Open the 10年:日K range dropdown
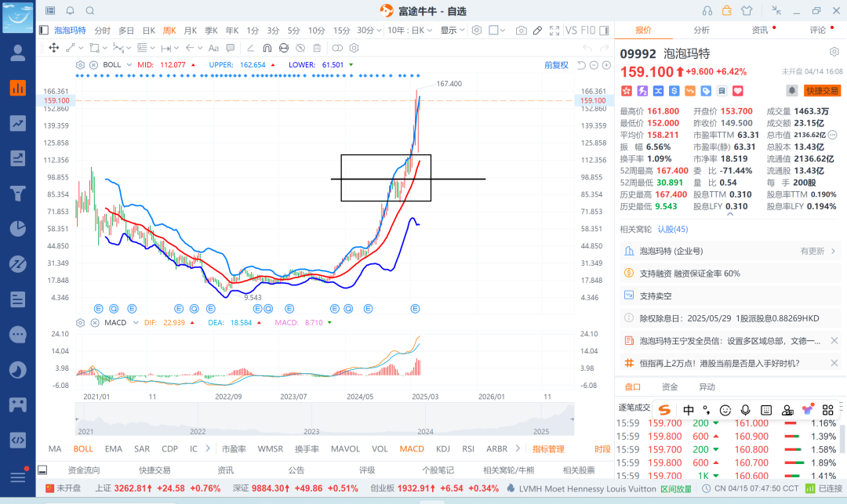This screenshot has height=504, width=847. [409, 31]
